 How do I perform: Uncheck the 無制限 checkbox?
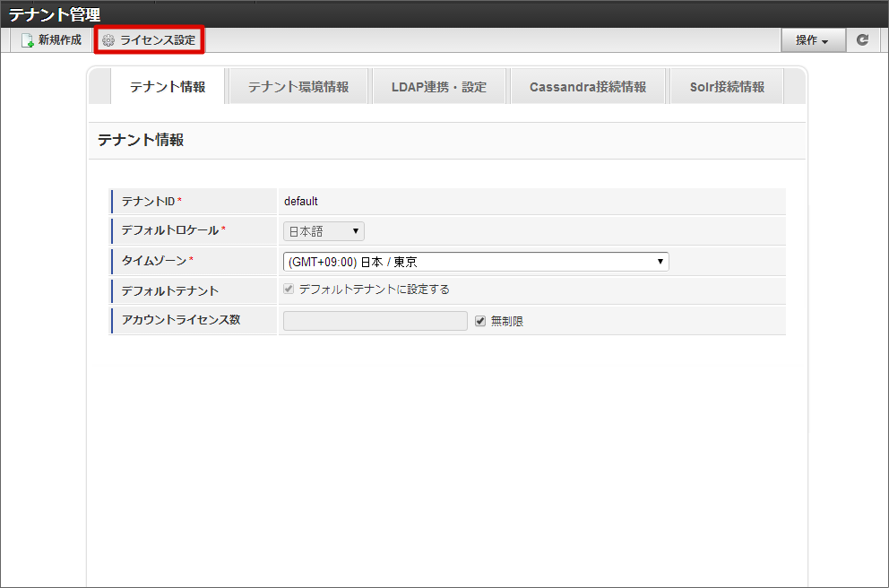[480, 320]
